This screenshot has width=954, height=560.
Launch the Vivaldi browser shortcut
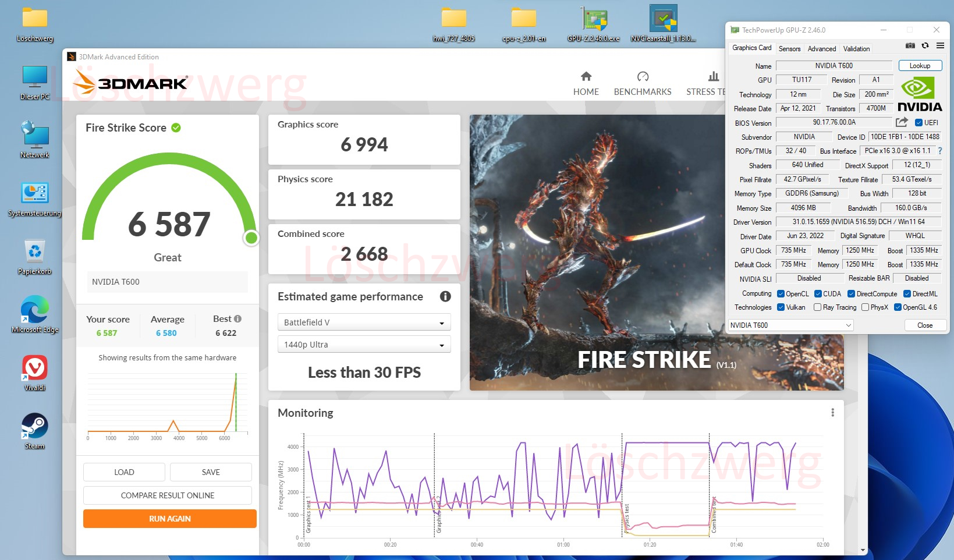35,373
